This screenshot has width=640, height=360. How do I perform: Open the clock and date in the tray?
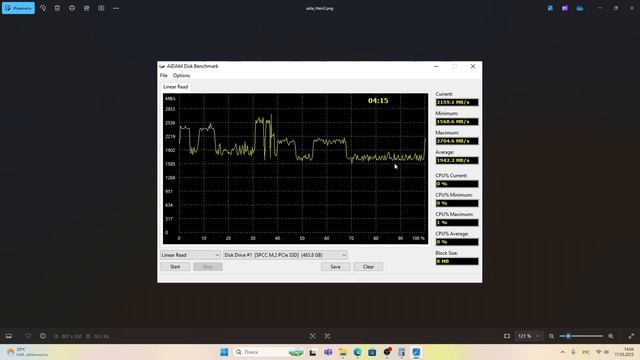(x=624, y=352)
